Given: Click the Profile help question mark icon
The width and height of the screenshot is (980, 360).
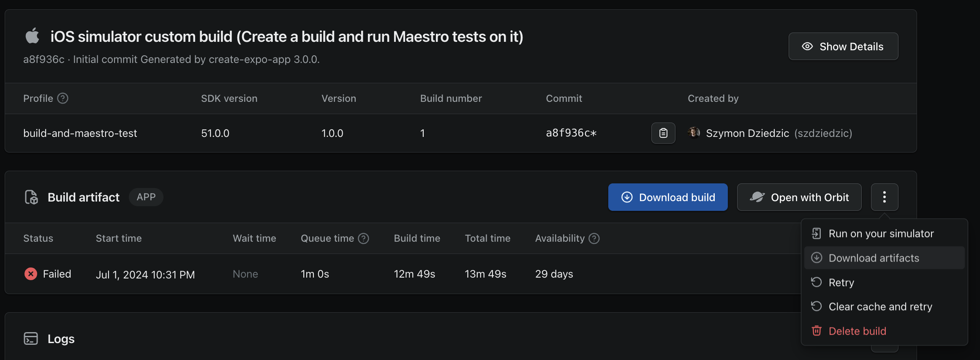Looking at the screenshot, I should [x=63, y=98].
